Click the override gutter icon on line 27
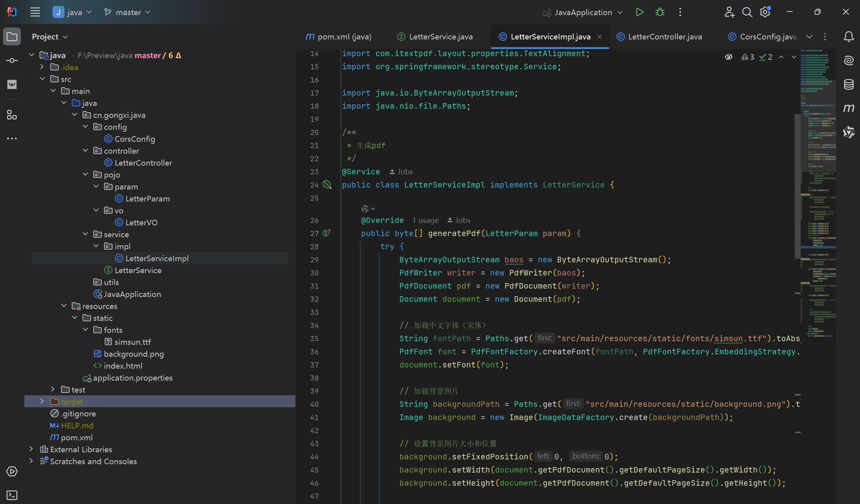Image resolution: width=860 pixels, height=504 pixels. pos(326,233)
